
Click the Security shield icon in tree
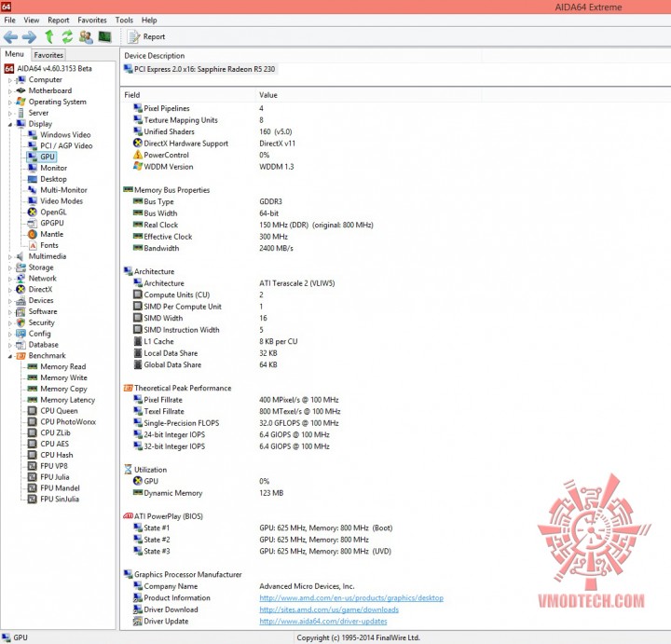(21, 322)
